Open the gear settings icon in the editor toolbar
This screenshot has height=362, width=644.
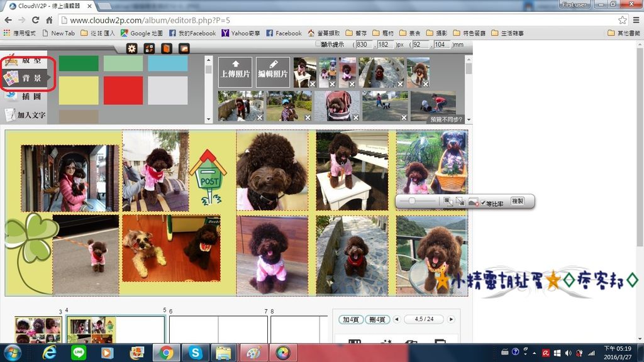coord(131,49)
